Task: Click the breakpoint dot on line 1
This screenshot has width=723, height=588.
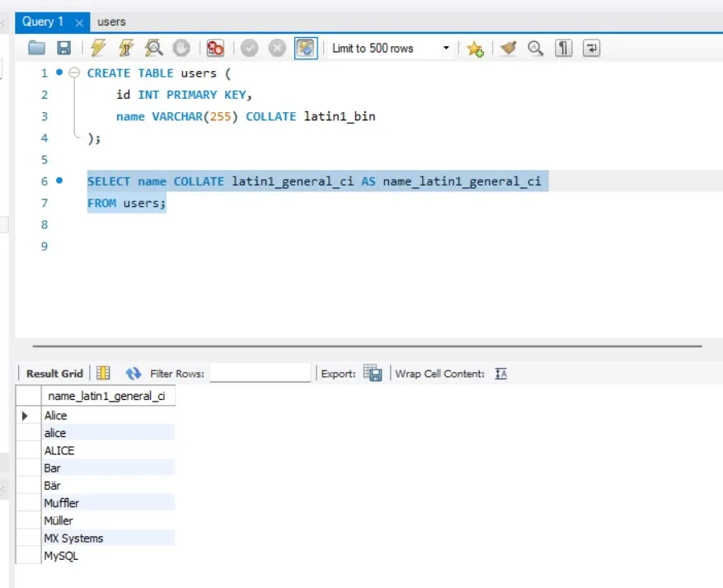Action: click(x=59, y=72)
